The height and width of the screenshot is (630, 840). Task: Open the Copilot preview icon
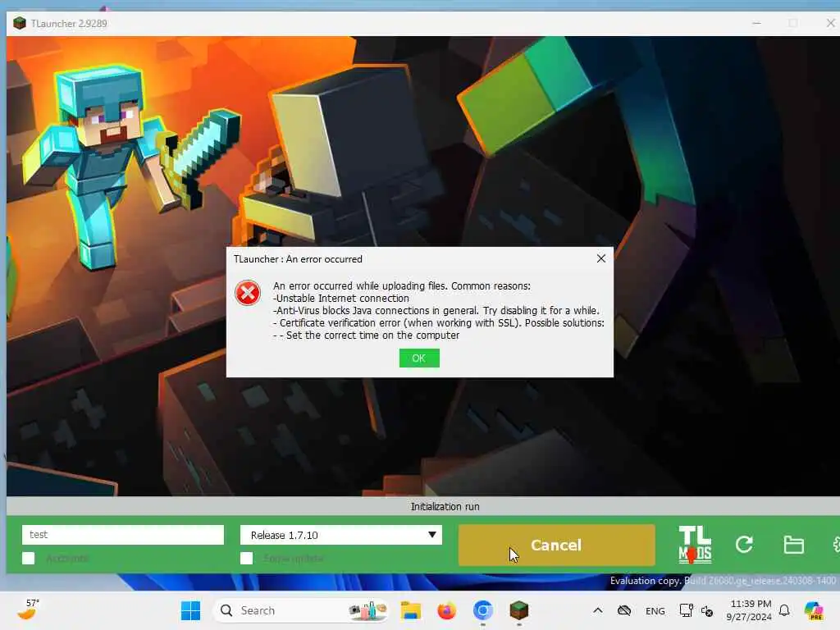click(813, 610)
